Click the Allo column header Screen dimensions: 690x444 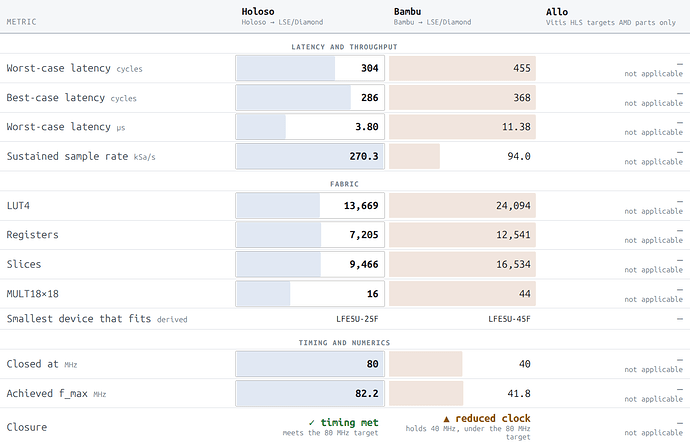click(x=557, y=12)
